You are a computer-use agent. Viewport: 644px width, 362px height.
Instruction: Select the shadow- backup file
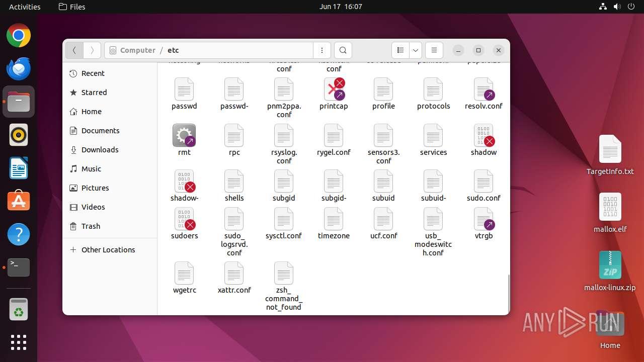coord(184,181)
